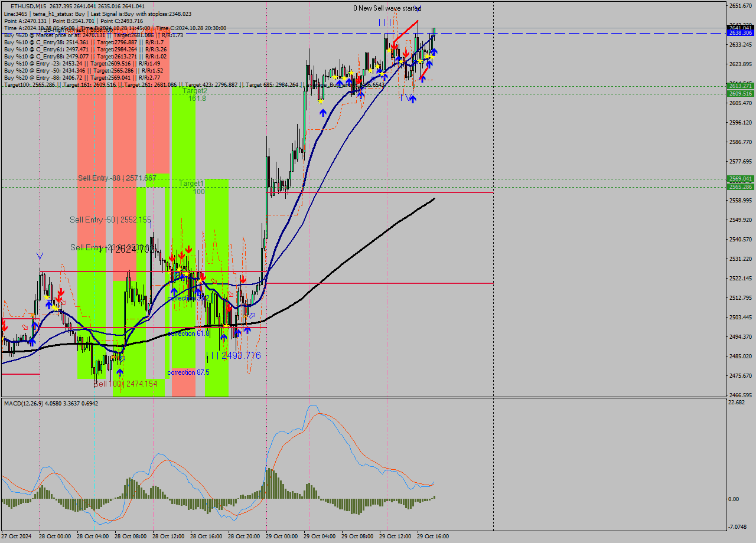Click the 2522.145 price scale value
The width and height of the screenshot is (756, 543).
tap(740, 279)
